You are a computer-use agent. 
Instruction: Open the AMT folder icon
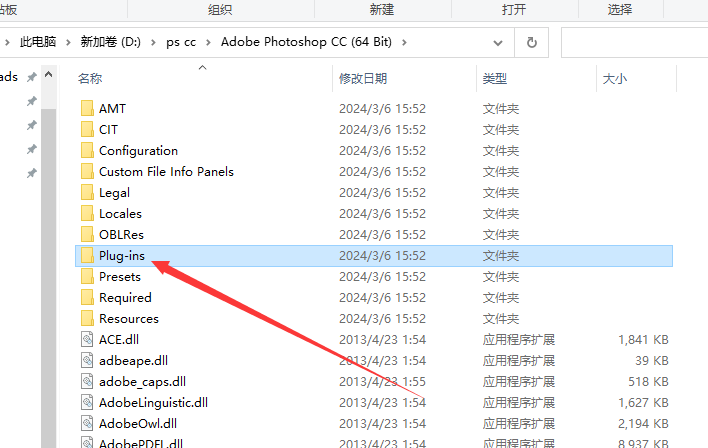point(87,108)
